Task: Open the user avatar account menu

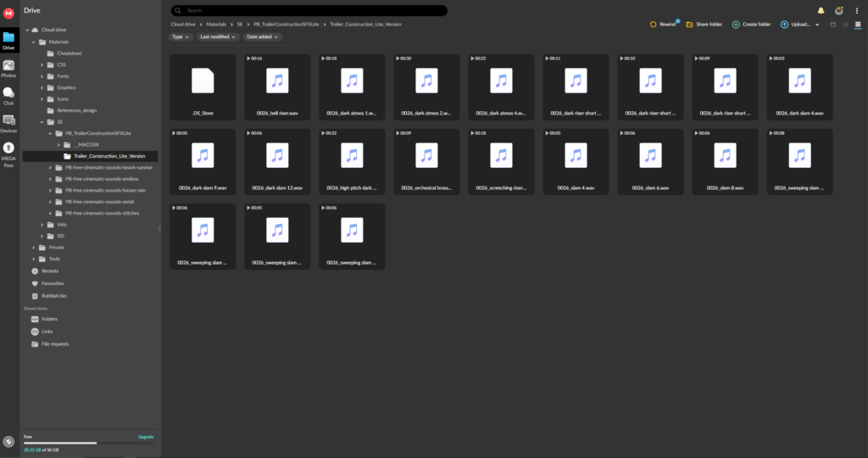Action: 839,10
